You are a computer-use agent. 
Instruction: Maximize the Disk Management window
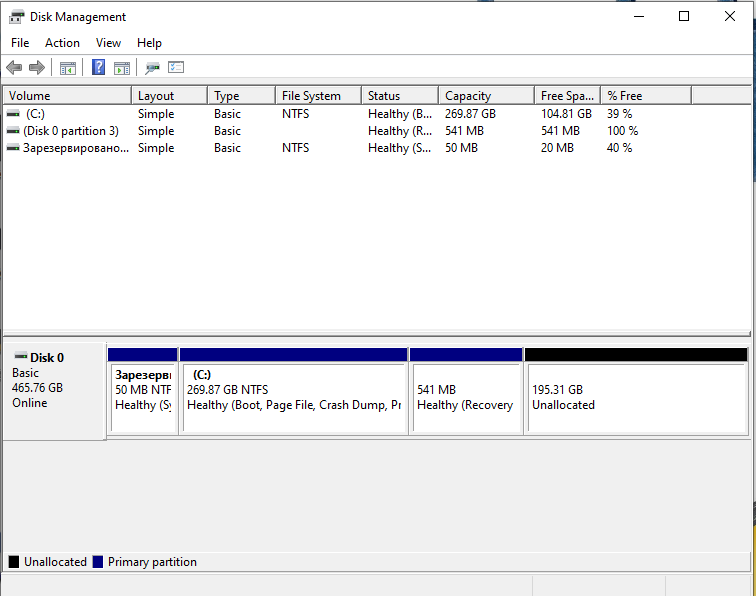point(684,16)
